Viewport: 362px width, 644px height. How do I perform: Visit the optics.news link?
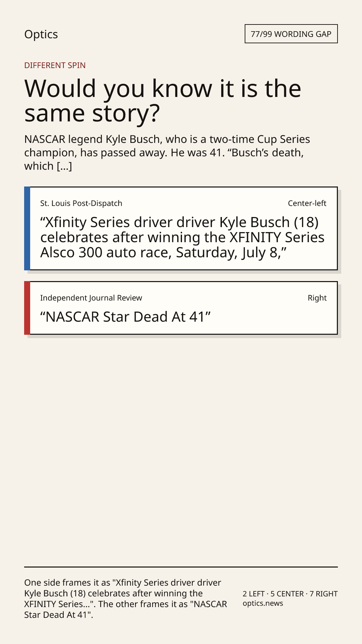(x=263, y=603)
